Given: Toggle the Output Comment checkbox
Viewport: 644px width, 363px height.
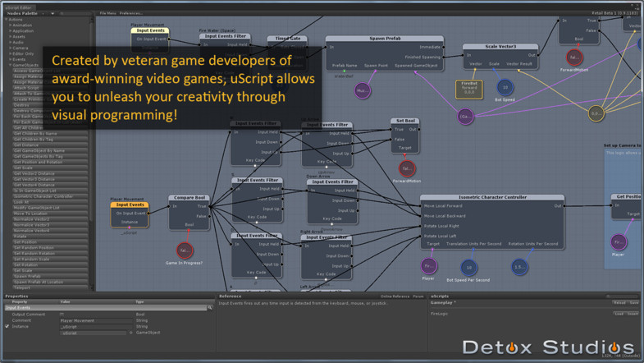Looking at the screenshot, I should tap(62, 315).
